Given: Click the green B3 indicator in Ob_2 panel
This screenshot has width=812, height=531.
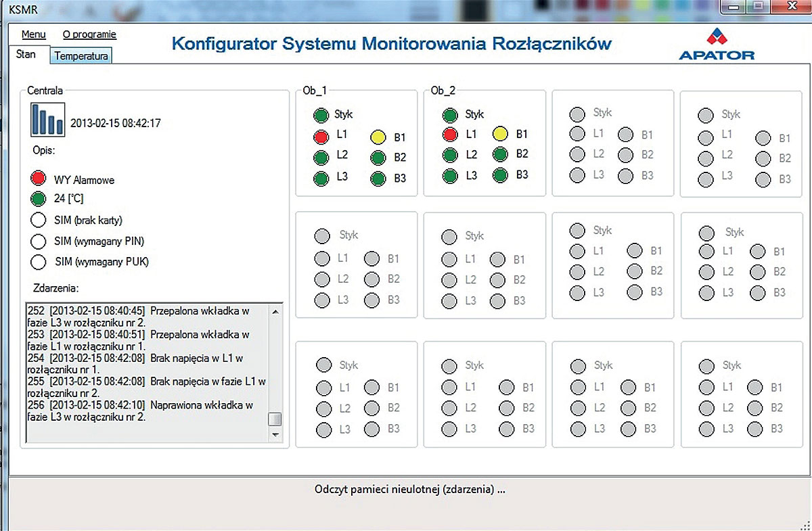Looking at the screenshot, I should (x=501, y=175).
